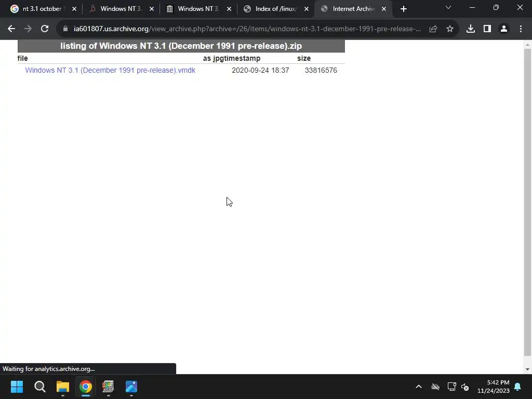Image resolution: width=532 pixels, height=399 pixels.
Task: Open Windows taskbar search
Action: click(x=39, y=387)
